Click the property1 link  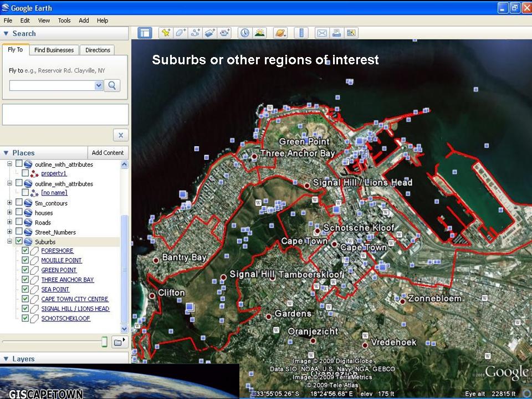[x=54, y=173]
